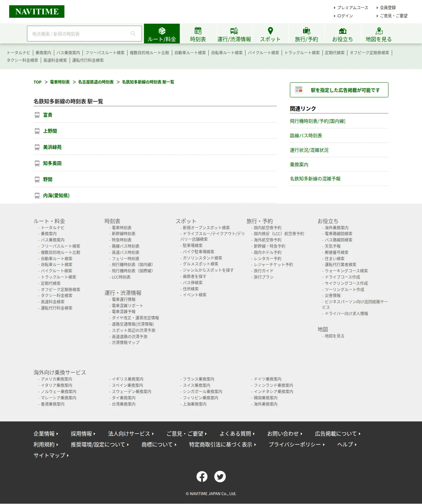422x504 pixels.
Task: Click the NAVITIME logo
Action: [37, 12]
